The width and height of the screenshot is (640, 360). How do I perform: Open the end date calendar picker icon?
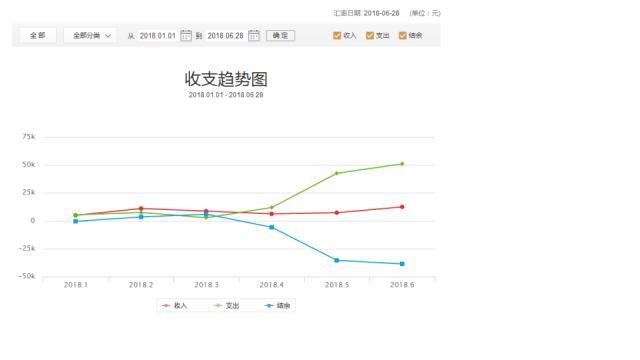point(254,36)
